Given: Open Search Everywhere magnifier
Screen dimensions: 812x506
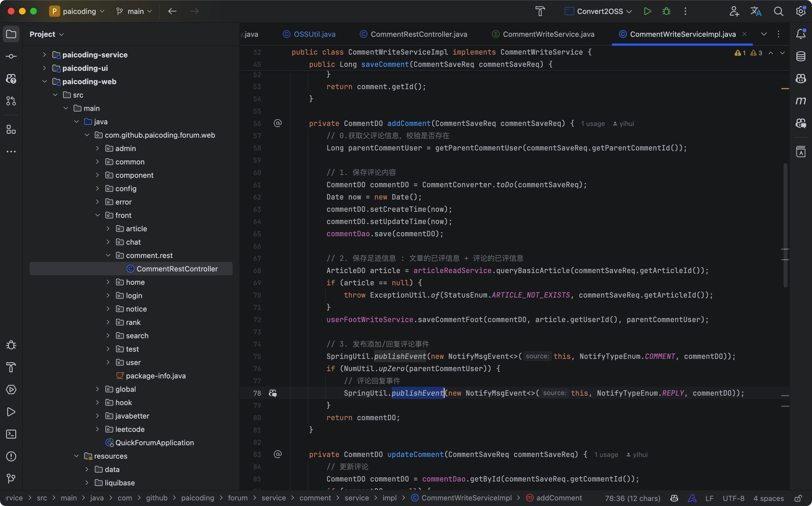Looking at the screenshot, I should tap(779, 11).
